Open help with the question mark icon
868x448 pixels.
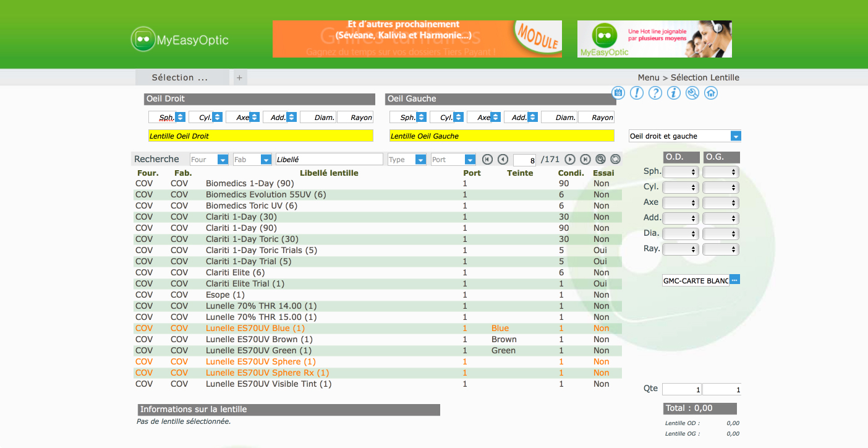[x=655, y=93]
